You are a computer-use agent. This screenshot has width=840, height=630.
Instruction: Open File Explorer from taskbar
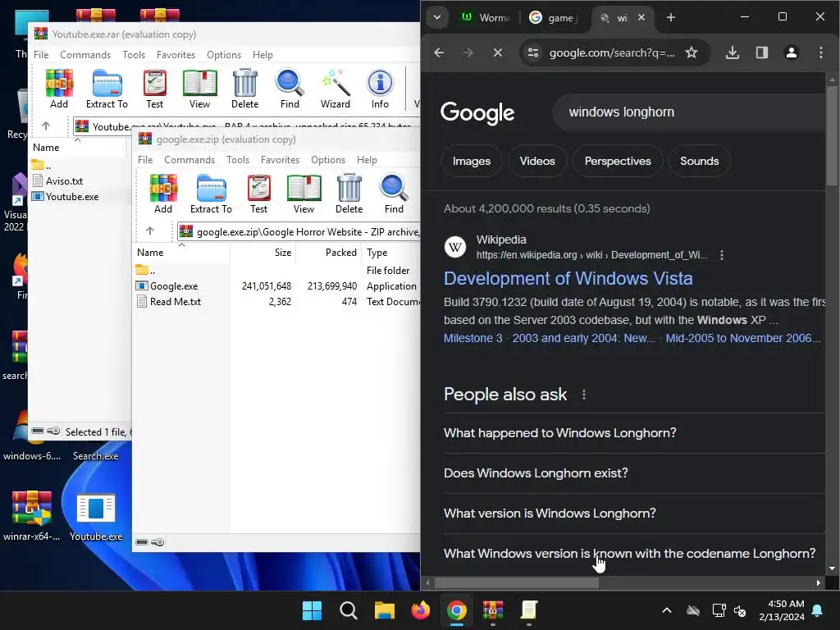[385, 610]
